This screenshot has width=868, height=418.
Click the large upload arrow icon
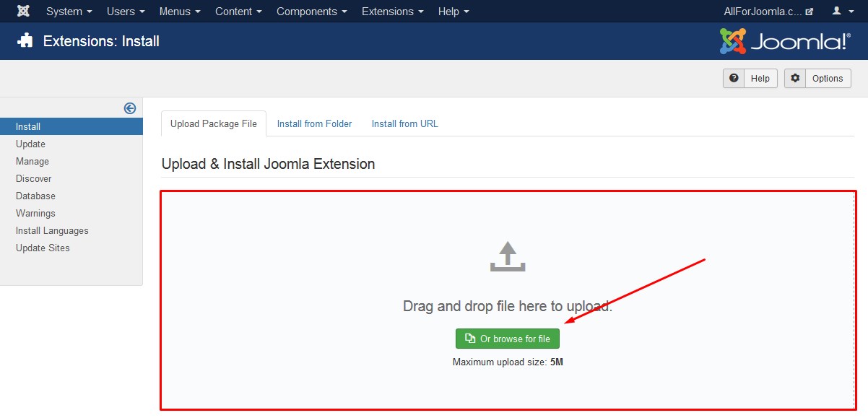pyautogui.click(x=508, y=257)
